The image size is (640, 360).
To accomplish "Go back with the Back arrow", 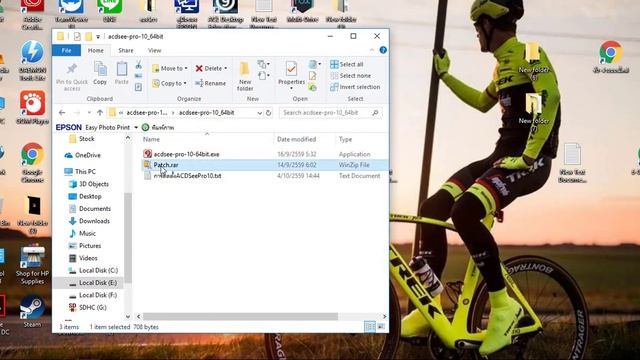I will [62, 113].
